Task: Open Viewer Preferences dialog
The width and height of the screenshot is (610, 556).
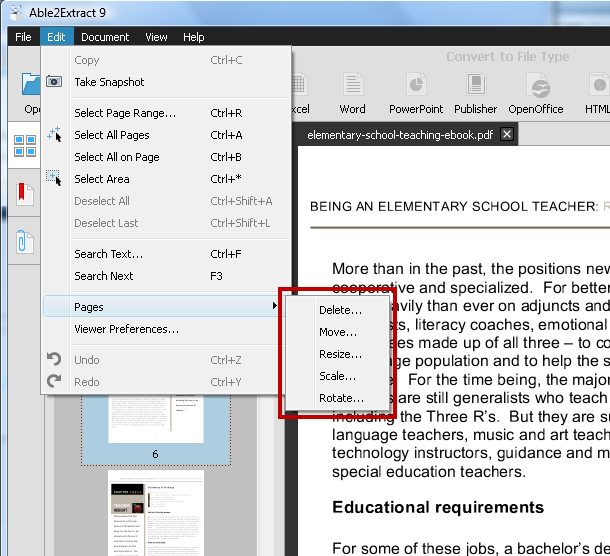Action: click(166, 329)
